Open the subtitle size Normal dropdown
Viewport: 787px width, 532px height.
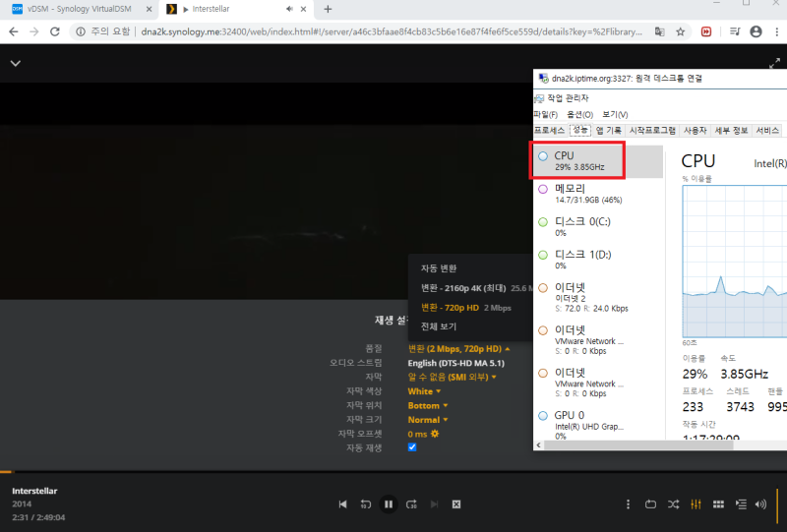tap(428, 420)
